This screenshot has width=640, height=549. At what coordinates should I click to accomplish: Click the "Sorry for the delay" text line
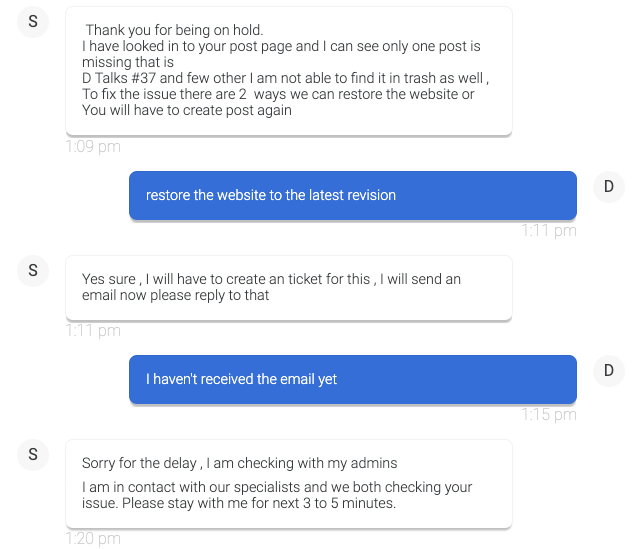[240, 463]
